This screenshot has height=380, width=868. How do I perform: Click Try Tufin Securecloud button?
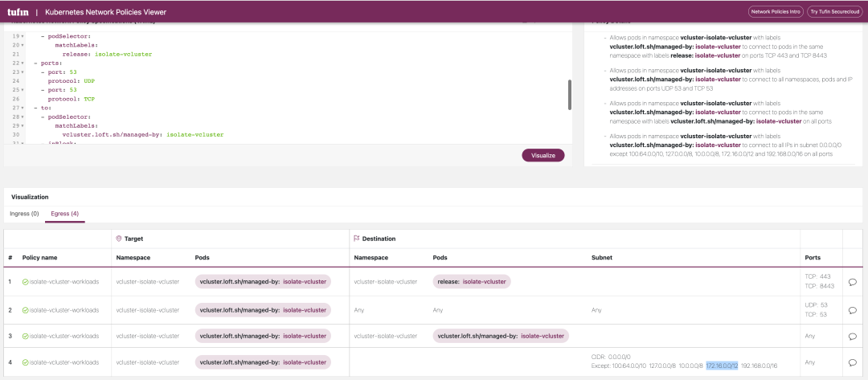point(834,11)
